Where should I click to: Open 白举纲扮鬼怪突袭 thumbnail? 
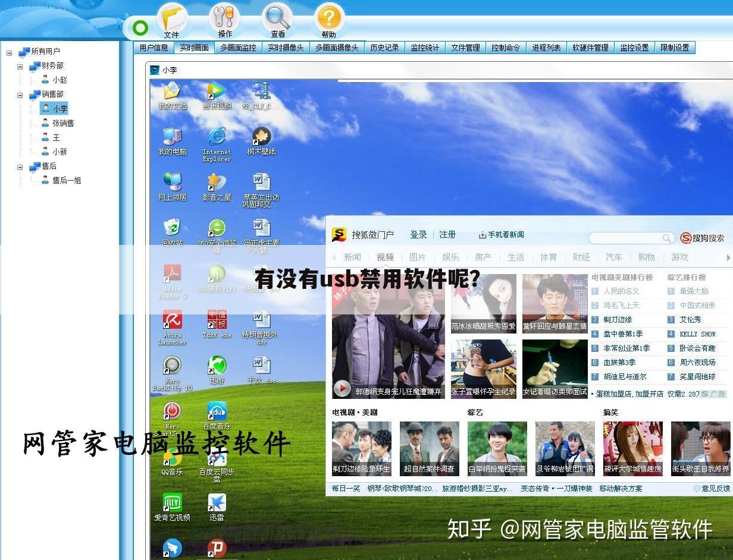click(497, 448)
